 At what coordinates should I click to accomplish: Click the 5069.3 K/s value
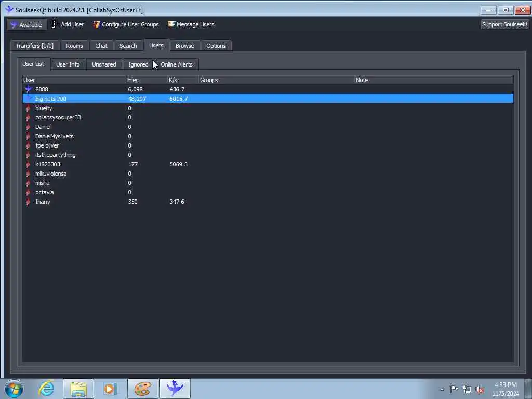point(179,164)
